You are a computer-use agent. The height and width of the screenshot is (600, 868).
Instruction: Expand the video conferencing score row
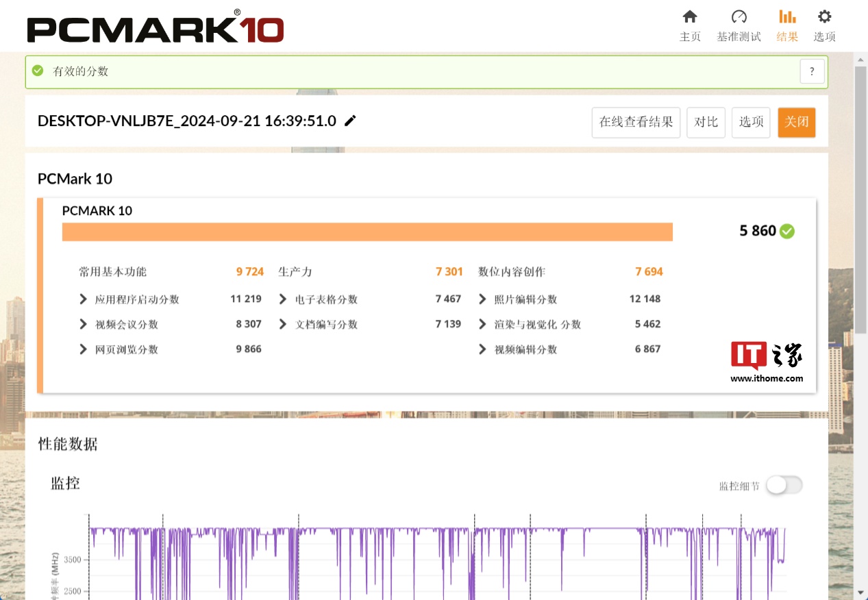click(83, 325)
